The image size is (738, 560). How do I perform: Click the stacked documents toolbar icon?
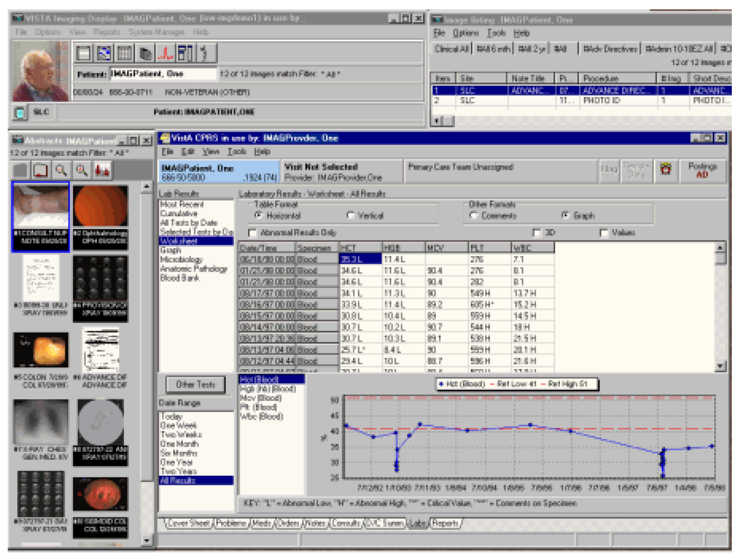click(x=145, y=53)
